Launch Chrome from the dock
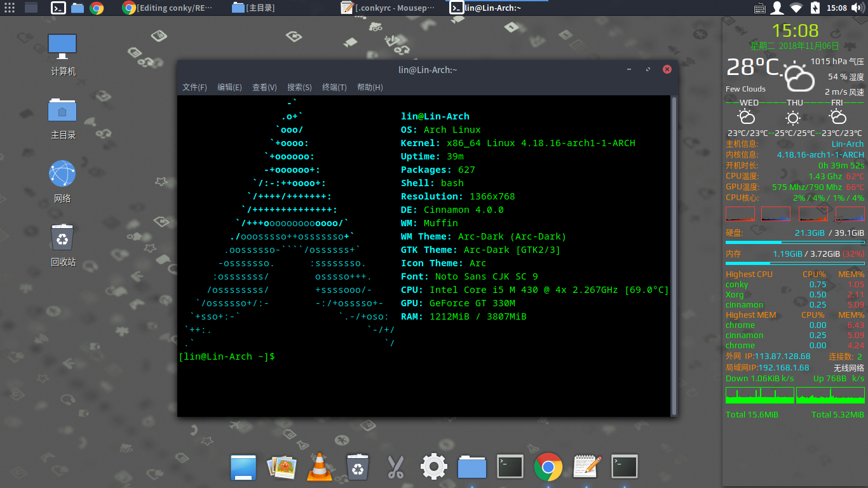Viewport: 868px width, 488px height. (548, 468)
